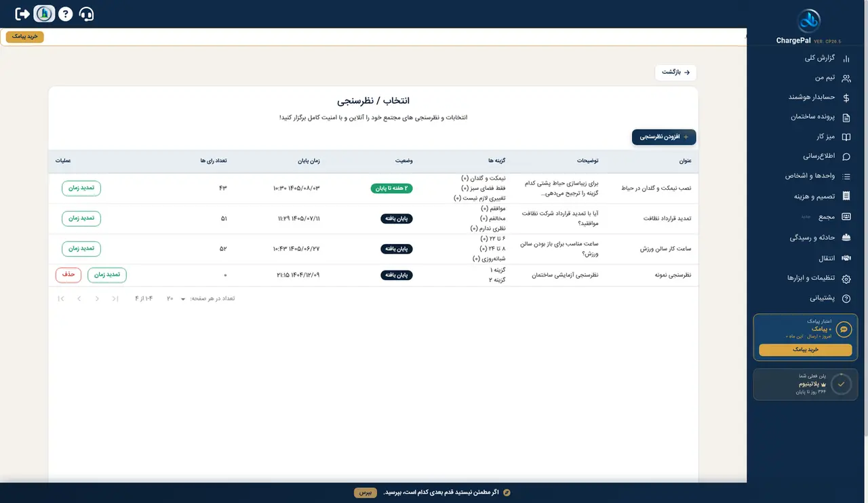The height and width of the screenshot is (503, 868).
Task: Click the headset support icon in top bar
Action: coord(86,14)
